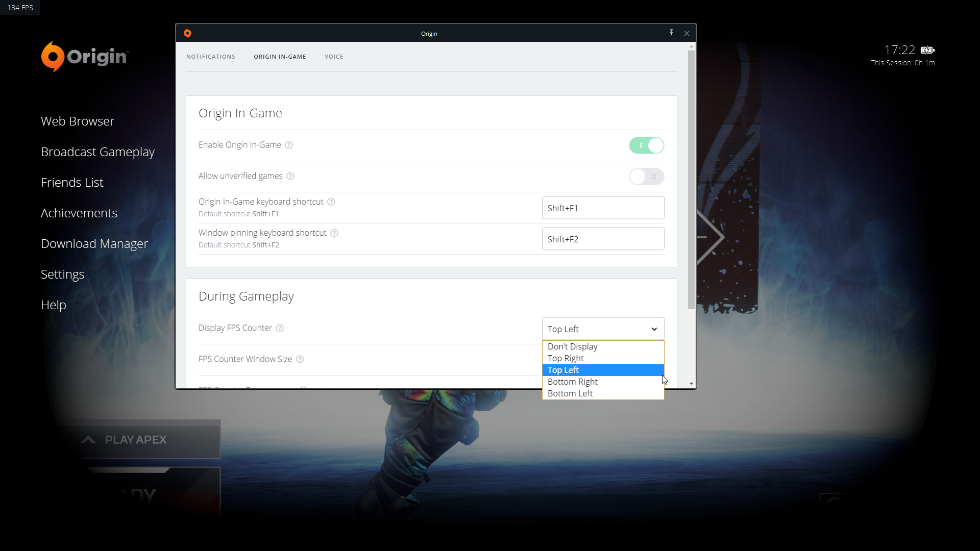Open Help section from sidebar
Screen dimensions: 980x551
point(53,304)
